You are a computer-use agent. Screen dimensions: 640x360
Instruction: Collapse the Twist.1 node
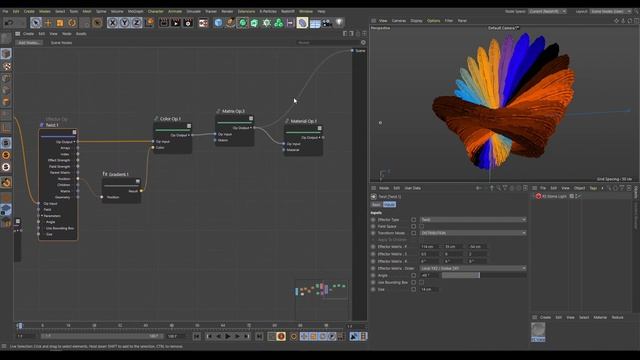[x=74, y=132]
